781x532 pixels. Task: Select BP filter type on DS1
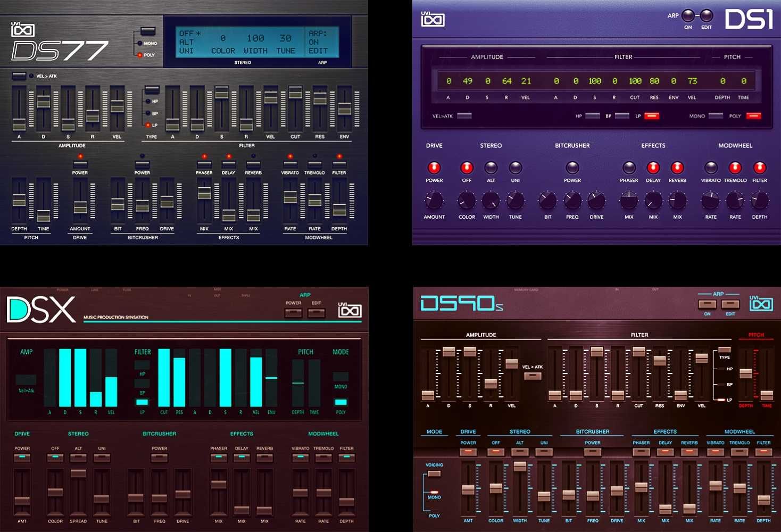click(x=622, y=116)
